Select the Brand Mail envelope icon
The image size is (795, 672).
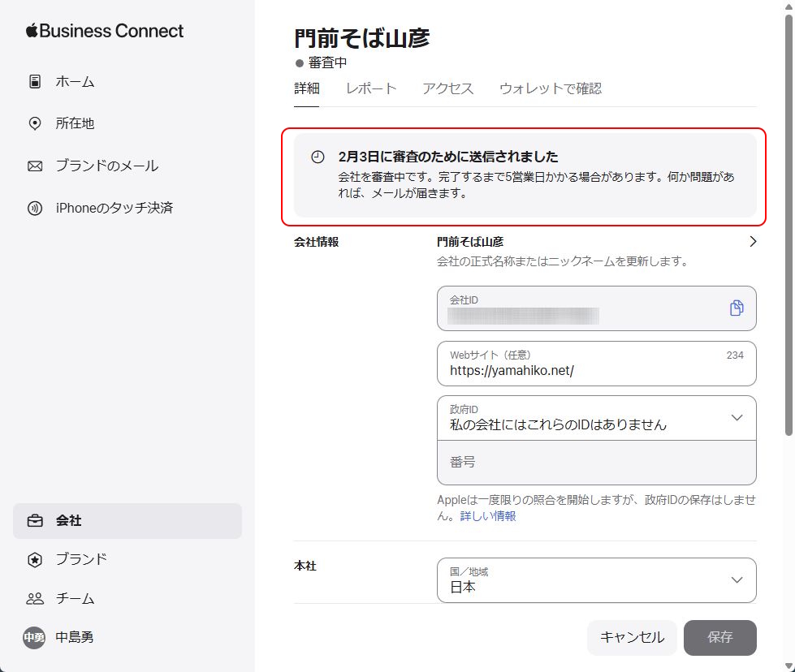(x=35, y=166)
